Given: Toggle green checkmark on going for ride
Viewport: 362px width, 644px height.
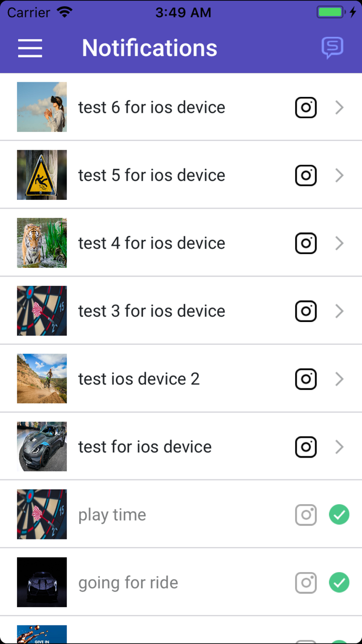Looking at the screenshot, I should pyautogui.click(x=339, y=583).
